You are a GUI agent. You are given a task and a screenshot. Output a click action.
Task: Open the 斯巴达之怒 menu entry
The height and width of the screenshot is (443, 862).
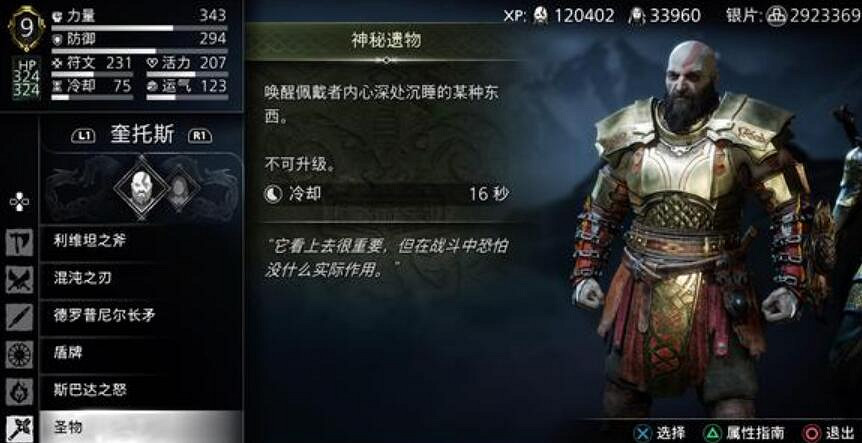[141, 392]
